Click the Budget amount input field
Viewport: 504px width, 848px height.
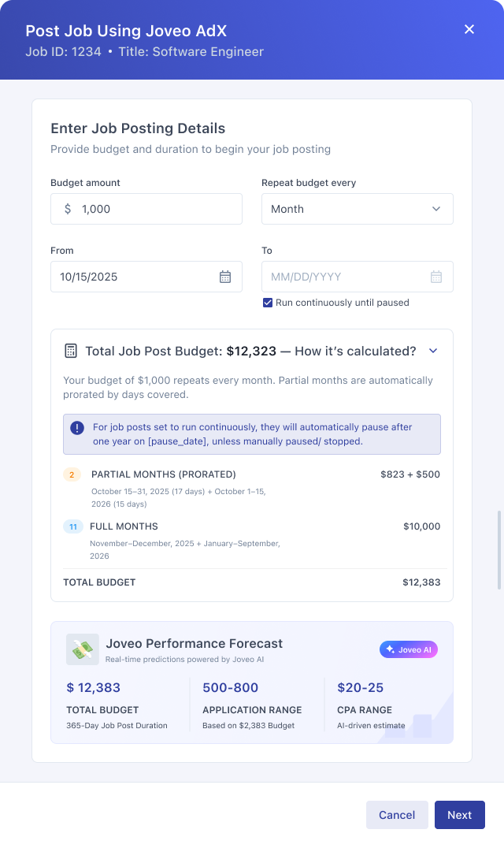[157, 209]
